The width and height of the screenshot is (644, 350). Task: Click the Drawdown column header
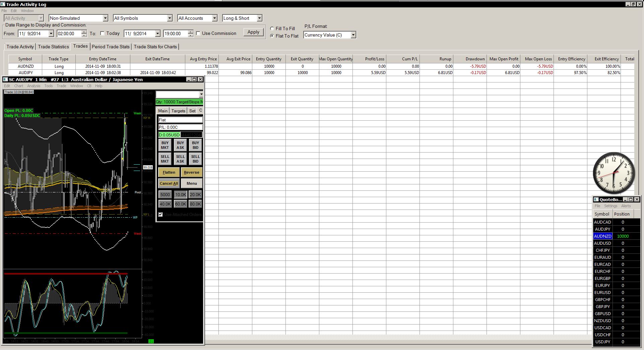click(470, 59)
